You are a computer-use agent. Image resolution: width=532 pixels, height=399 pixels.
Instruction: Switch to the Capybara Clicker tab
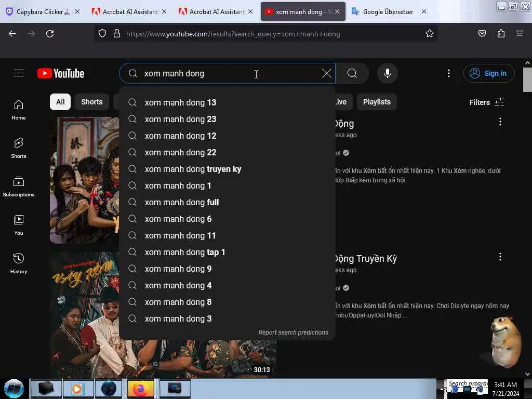[43, 11]
